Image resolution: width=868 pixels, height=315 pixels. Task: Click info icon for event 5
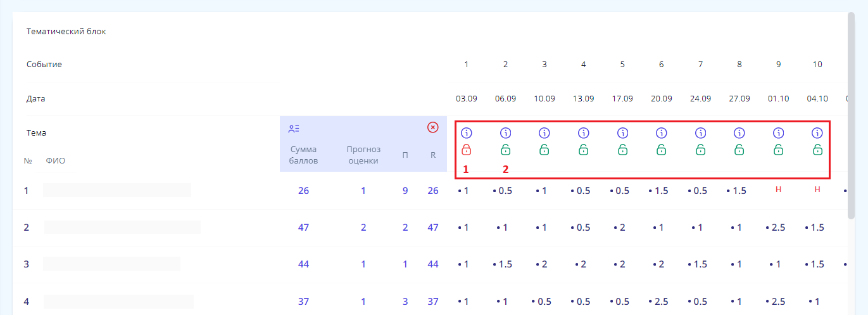622,133
